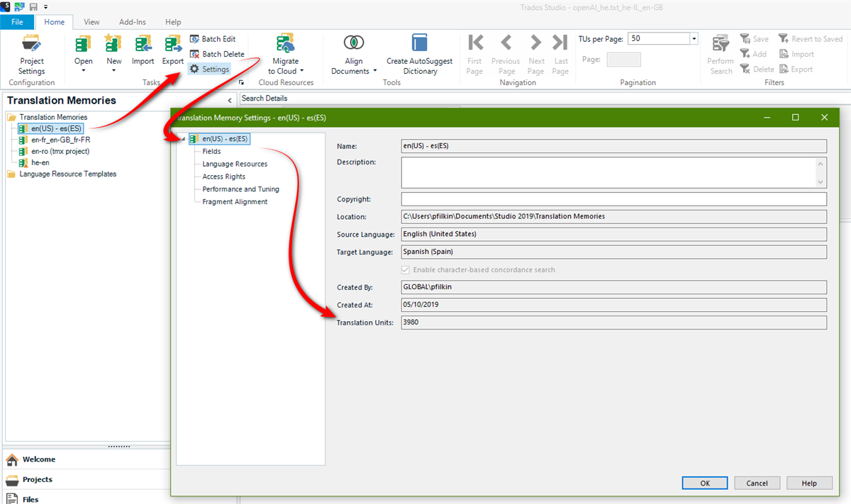This screenshot has width=851, height=504.
Task: Click the Page number input field
Action: pyautogui.click(x=624, y=60)
